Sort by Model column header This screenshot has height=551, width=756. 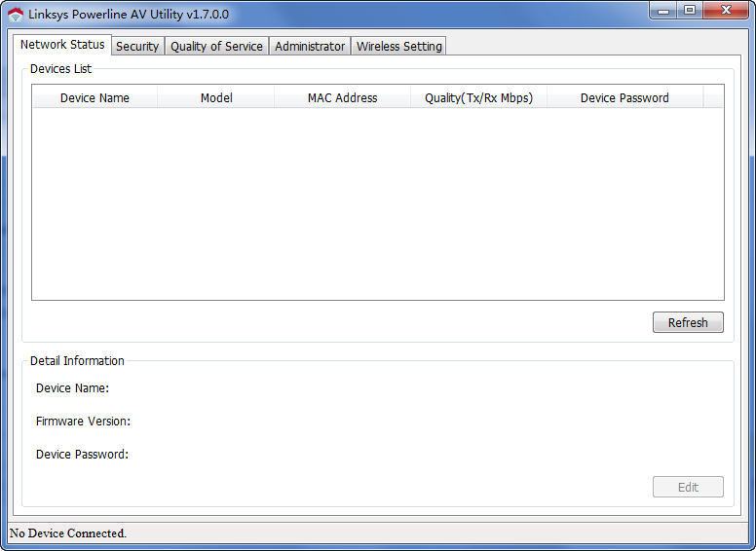pyautogui.click(x=216, y=97)
